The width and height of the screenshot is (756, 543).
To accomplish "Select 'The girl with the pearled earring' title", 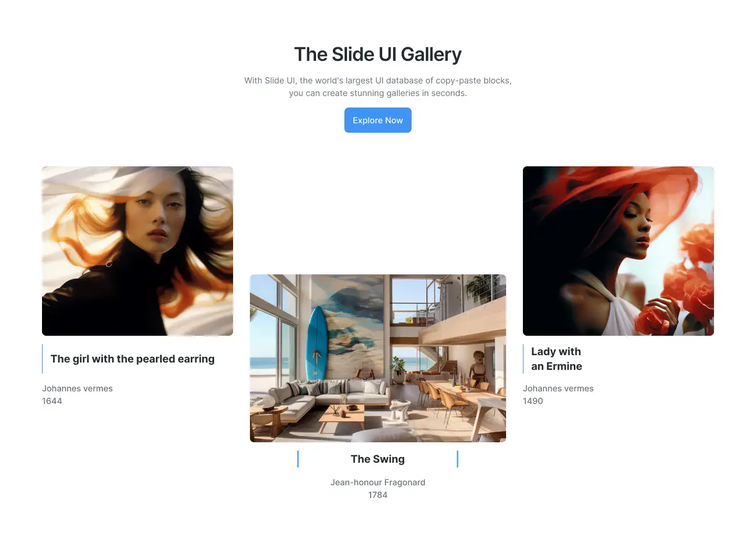I will (133, 359).
